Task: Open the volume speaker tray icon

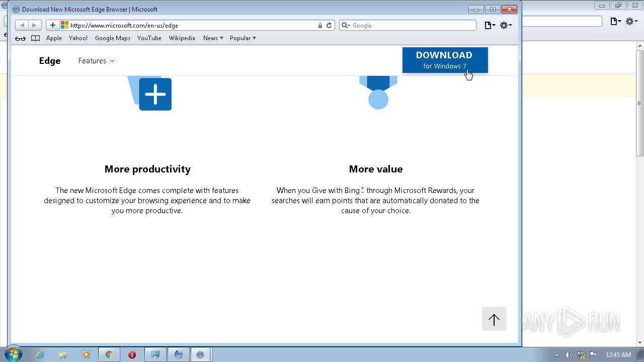Action: pos(569,355)
